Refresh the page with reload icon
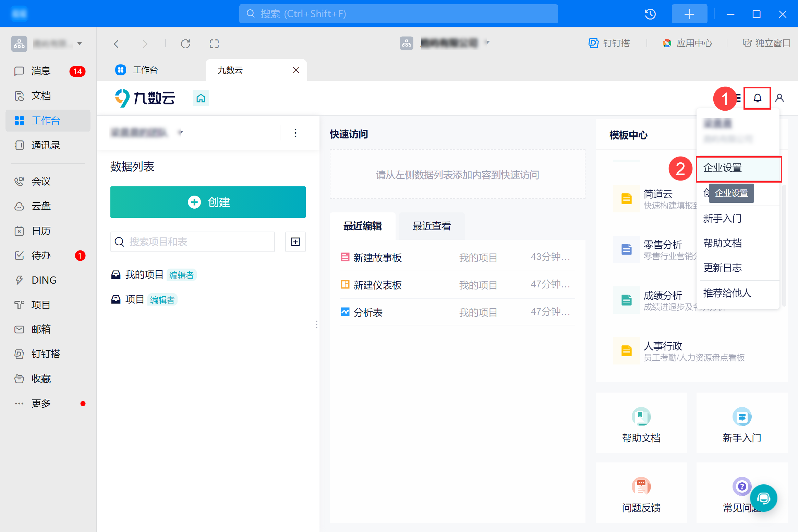798x532 pixels. (185, 44)
